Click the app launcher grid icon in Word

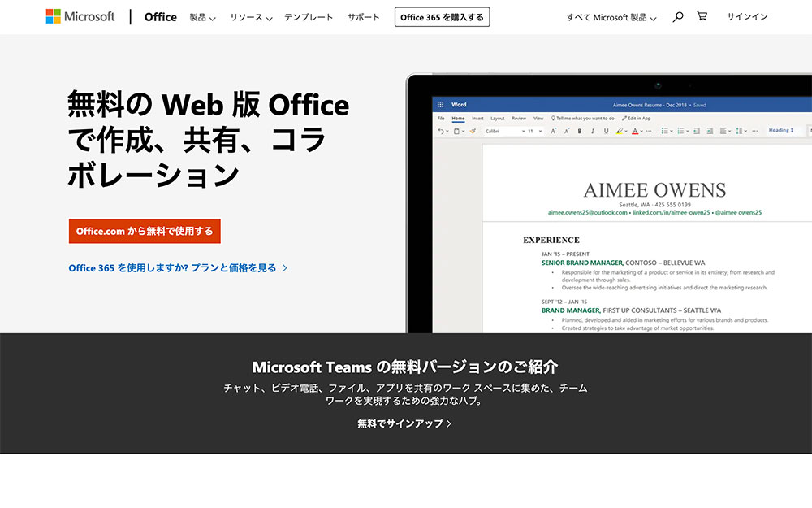click(440, 105)
